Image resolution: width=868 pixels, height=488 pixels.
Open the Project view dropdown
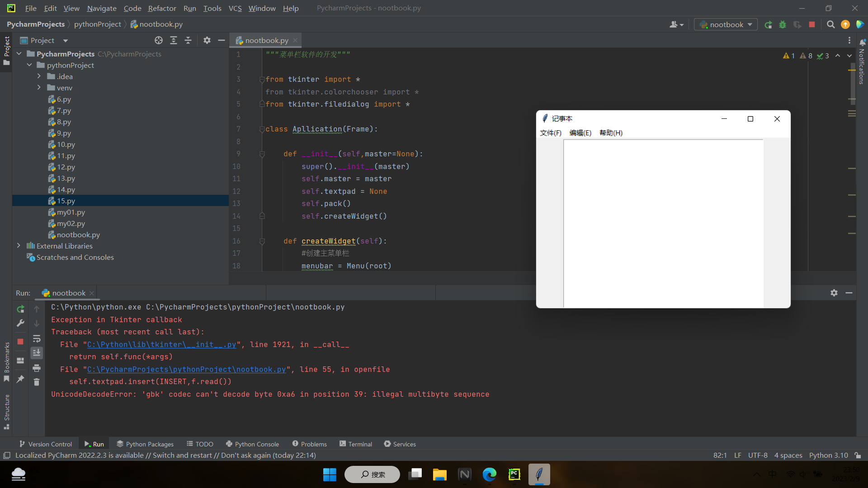pyautogui.click(x=65, y=41)
